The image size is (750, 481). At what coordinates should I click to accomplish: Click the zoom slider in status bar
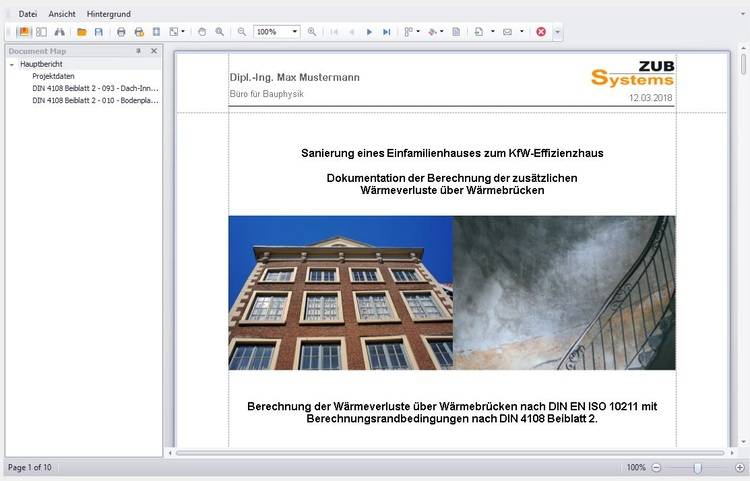tap(697, 467)
